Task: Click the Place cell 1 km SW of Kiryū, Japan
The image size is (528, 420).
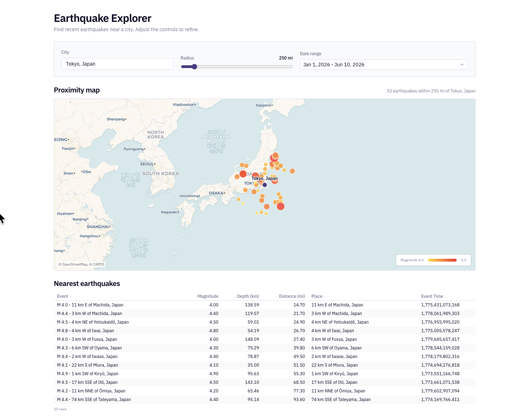Action: [335, 374]
